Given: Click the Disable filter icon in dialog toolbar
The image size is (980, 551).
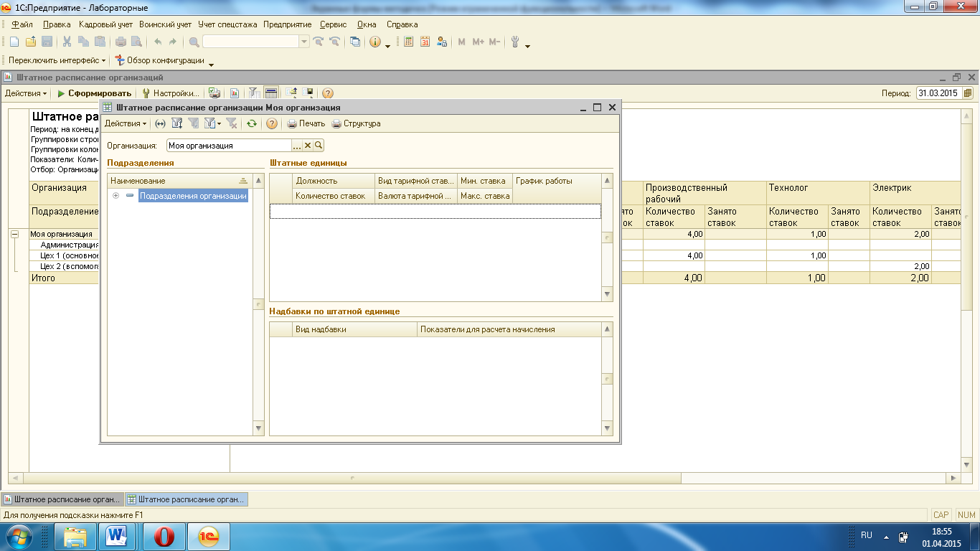Looking at the screenshot, I should point(232,123).
